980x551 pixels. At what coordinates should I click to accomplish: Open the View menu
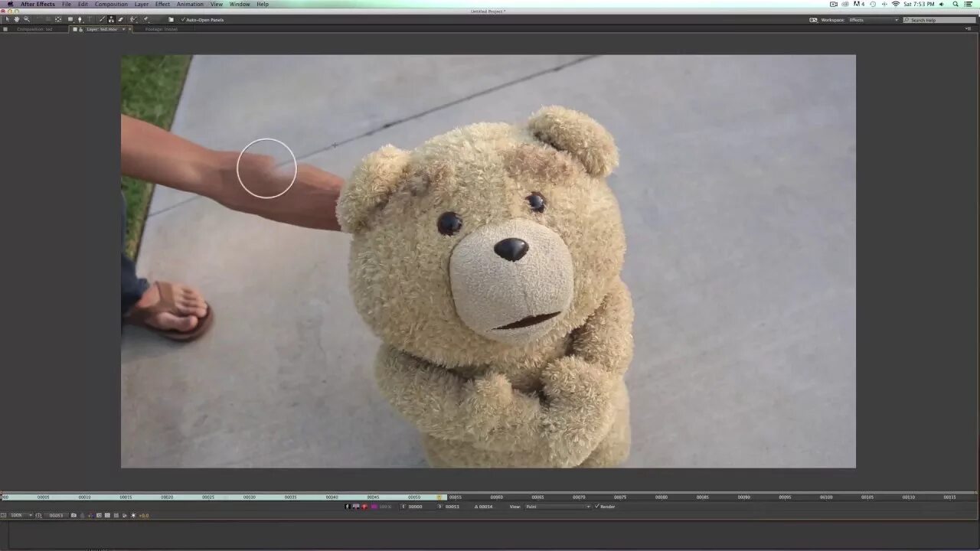tap(217, 4)
